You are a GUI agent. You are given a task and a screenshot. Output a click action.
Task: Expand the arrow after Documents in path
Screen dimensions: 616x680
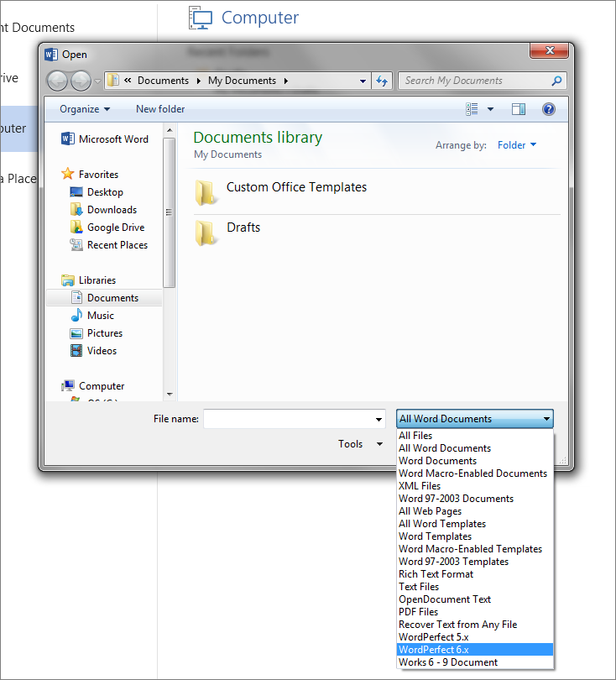(199, 81)
